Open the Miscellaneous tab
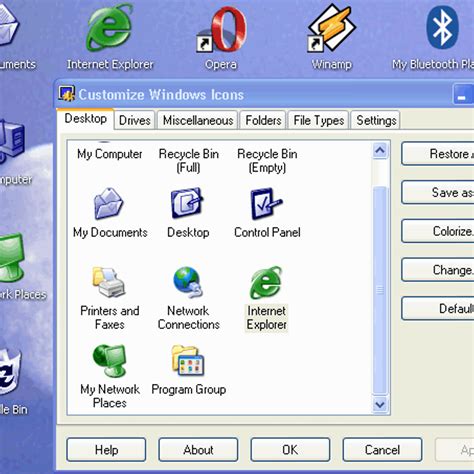 point(198,120)
